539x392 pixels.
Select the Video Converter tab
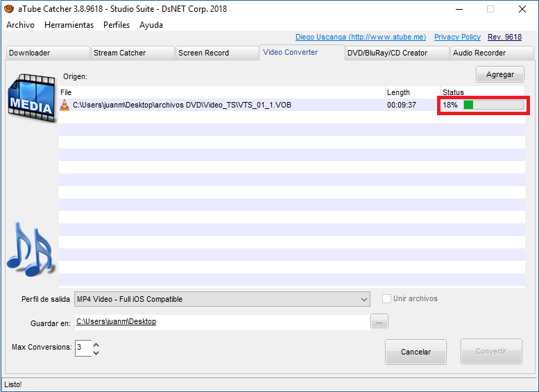302,52
